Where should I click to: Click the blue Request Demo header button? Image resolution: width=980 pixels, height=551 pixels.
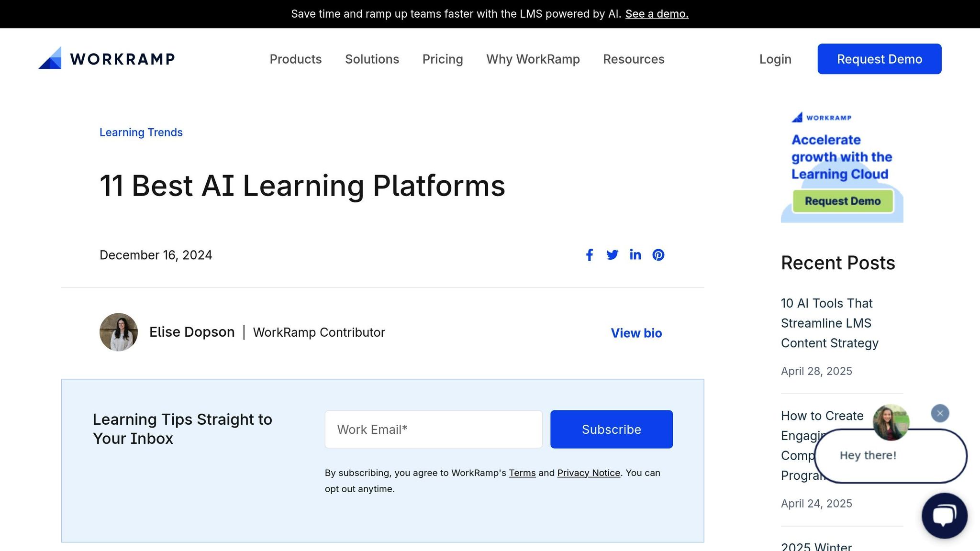point(880,59)
